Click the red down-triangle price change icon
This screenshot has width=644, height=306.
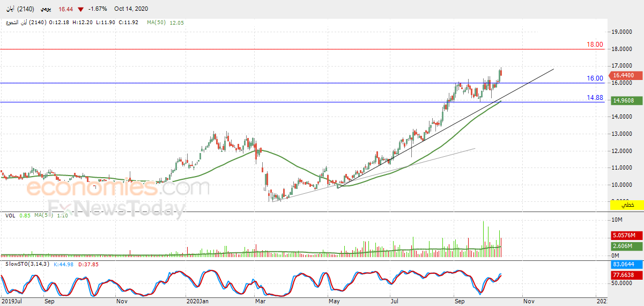pos(80,9)
